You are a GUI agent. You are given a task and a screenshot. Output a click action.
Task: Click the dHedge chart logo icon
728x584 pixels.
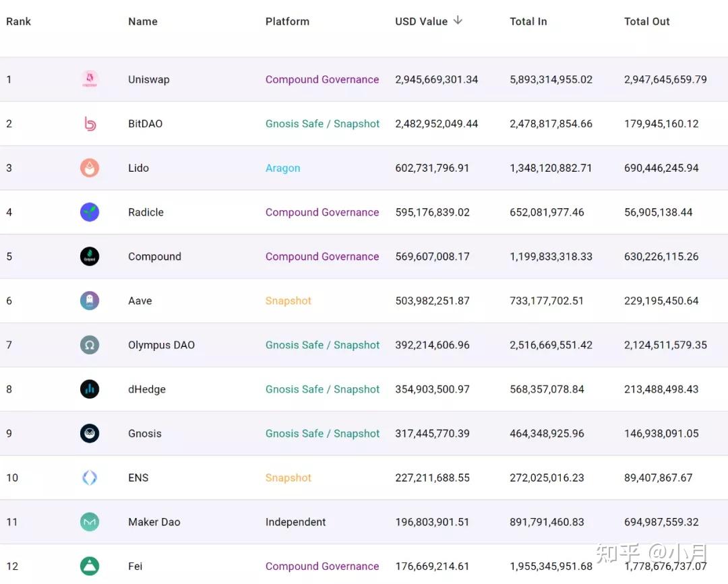(x=90, y=389)
